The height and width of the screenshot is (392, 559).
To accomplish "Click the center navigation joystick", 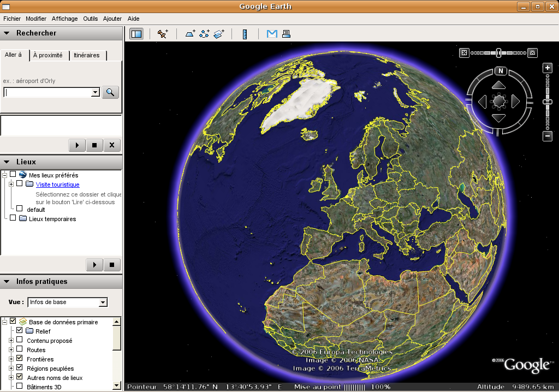I will click(499, 102).
